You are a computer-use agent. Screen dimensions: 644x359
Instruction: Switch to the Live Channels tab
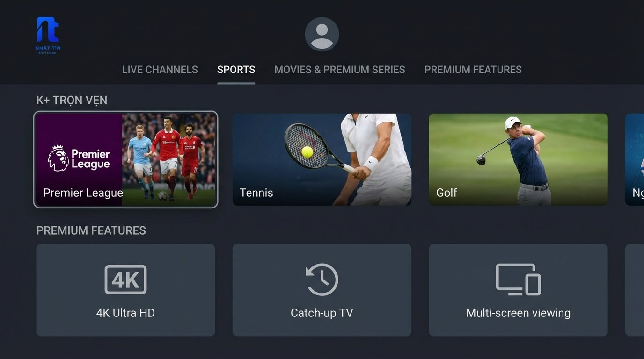click(x=160, y=70)
